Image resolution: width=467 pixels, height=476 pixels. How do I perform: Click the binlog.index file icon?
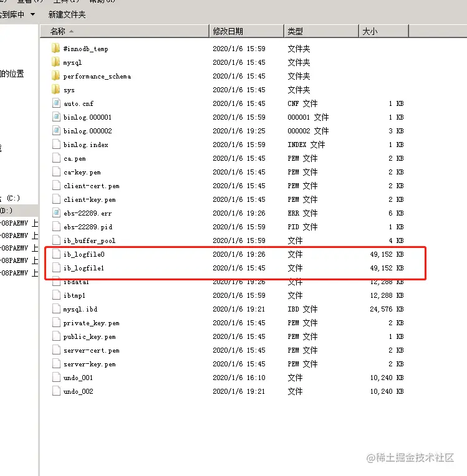point(56,144)
